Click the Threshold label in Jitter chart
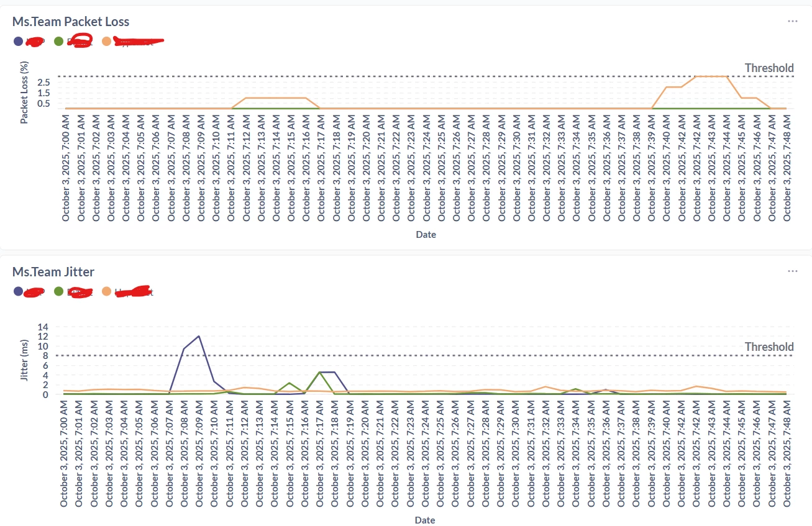 (769, 347)
